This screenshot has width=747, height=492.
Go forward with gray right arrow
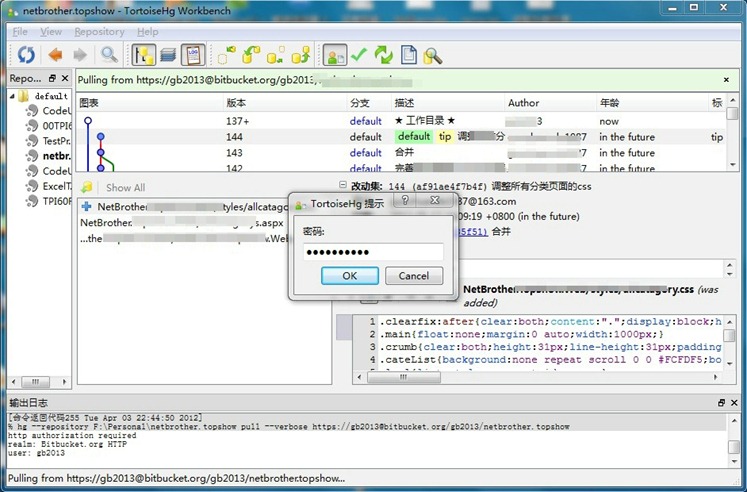pos(80,55)
